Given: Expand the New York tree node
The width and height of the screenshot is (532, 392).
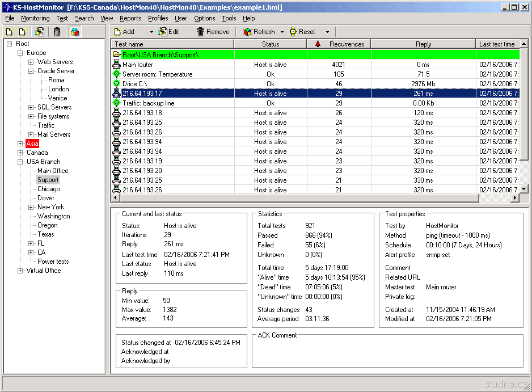Looking at the screenshot, I should 31,207.
